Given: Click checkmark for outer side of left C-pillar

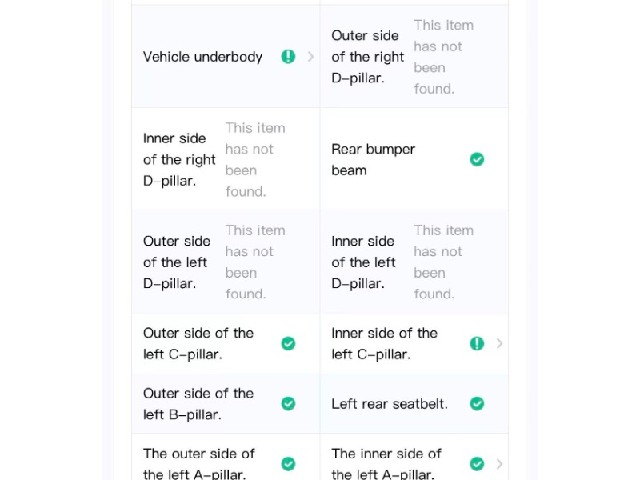Looking at the screenshot, I should (x=288, y=344).
